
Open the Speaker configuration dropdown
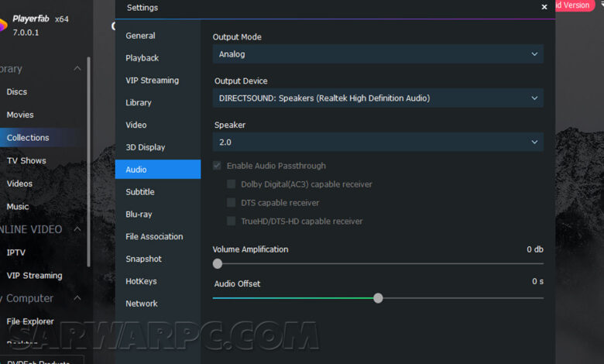tap(378, 143)
